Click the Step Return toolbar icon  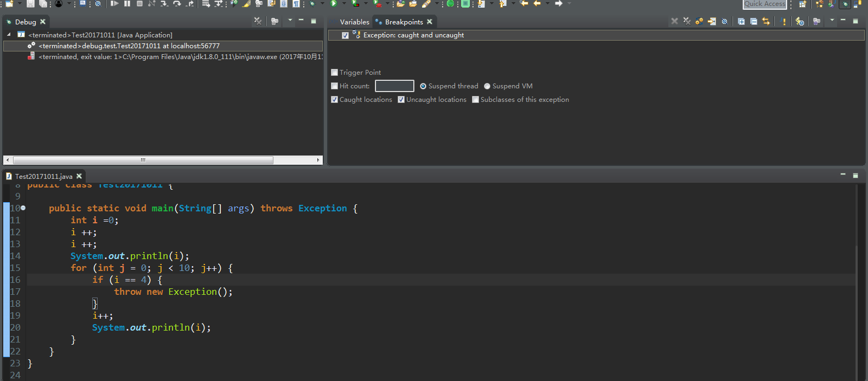pos(189,3)
